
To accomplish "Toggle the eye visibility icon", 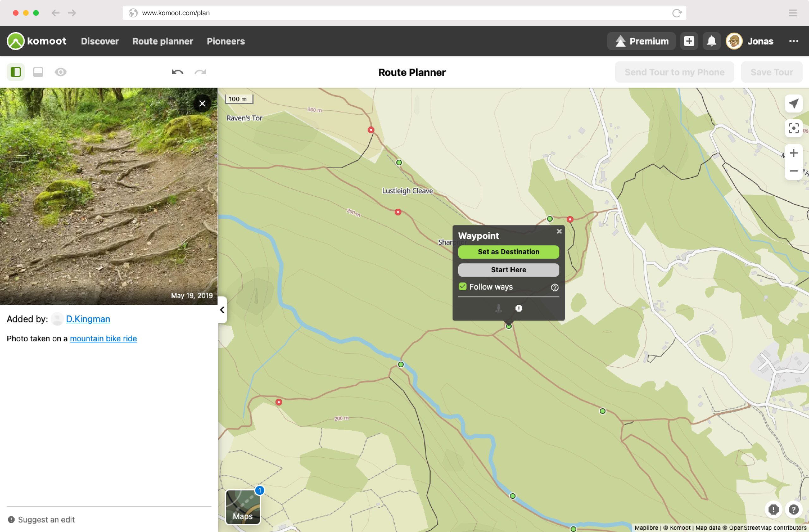I will click(60, 72).
